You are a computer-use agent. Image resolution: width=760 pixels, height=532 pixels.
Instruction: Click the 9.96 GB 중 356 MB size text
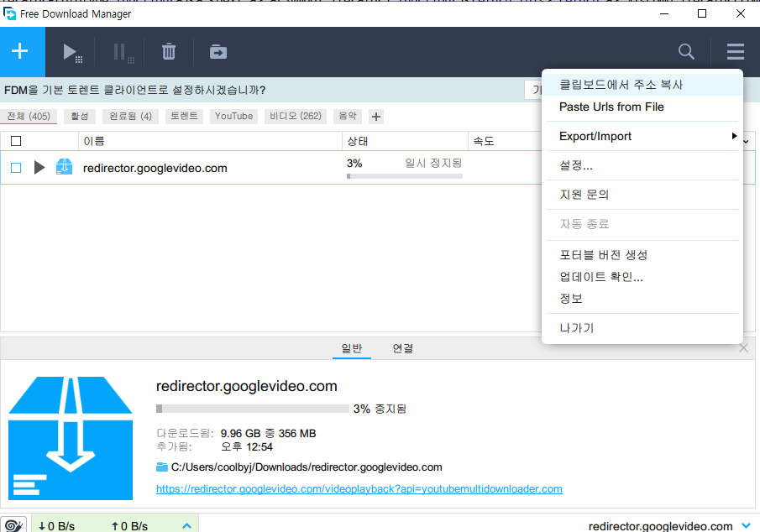pos(268,433)
